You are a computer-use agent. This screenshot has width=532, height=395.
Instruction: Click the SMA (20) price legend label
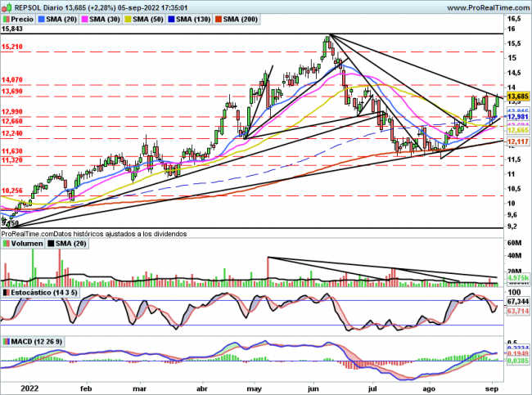pos(61,20)
